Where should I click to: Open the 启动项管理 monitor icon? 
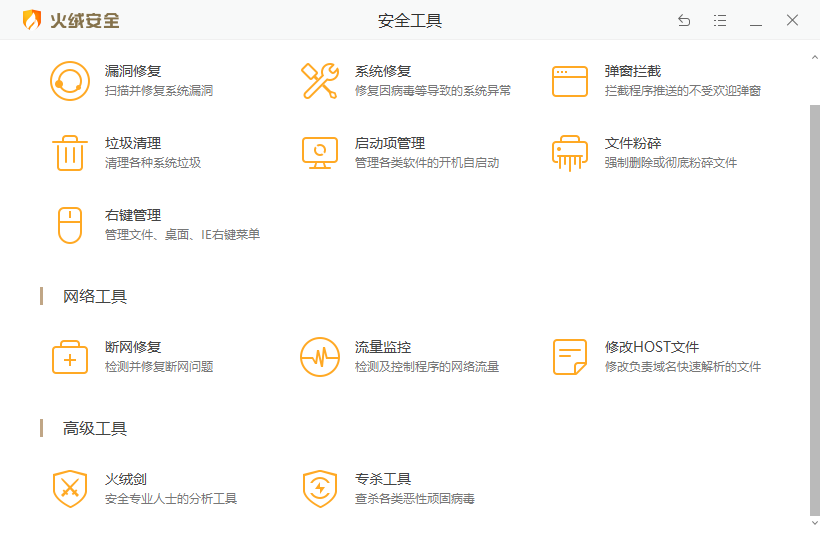coord(320,153)
